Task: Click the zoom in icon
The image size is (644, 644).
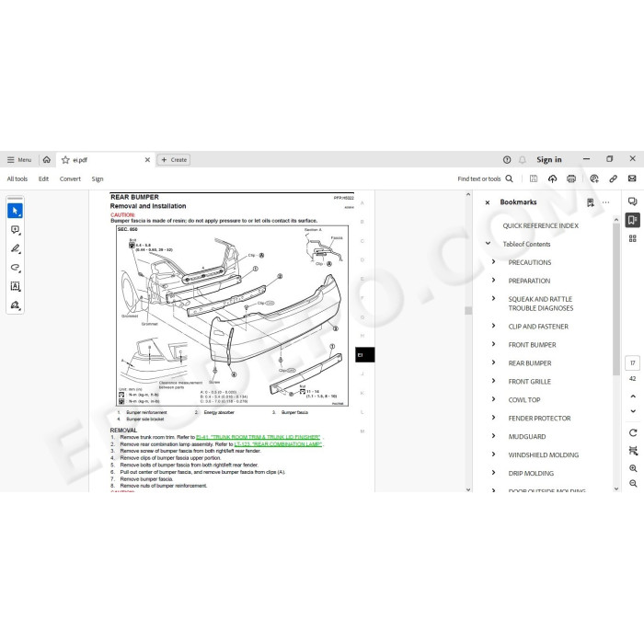Action: click(633, 468)
